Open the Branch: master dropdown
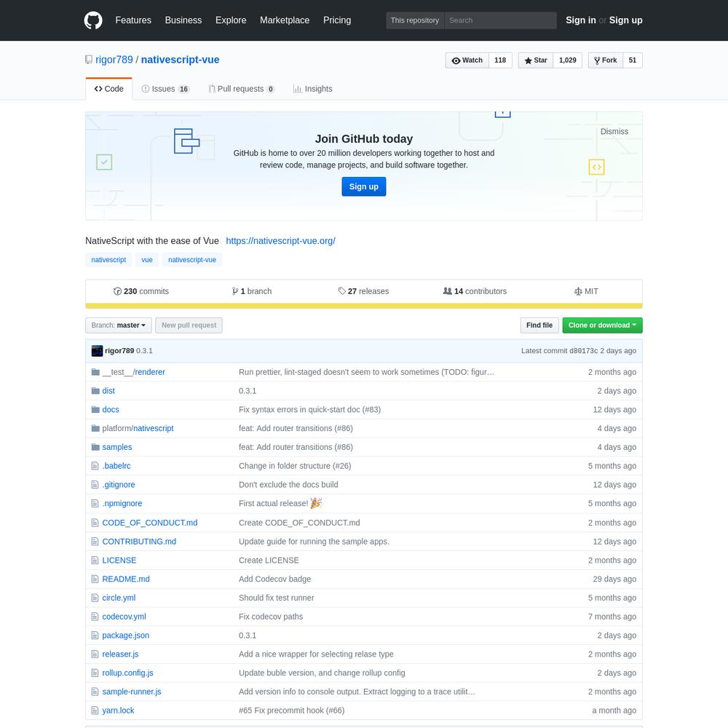The image size is (728, 728). click(119, 325)
